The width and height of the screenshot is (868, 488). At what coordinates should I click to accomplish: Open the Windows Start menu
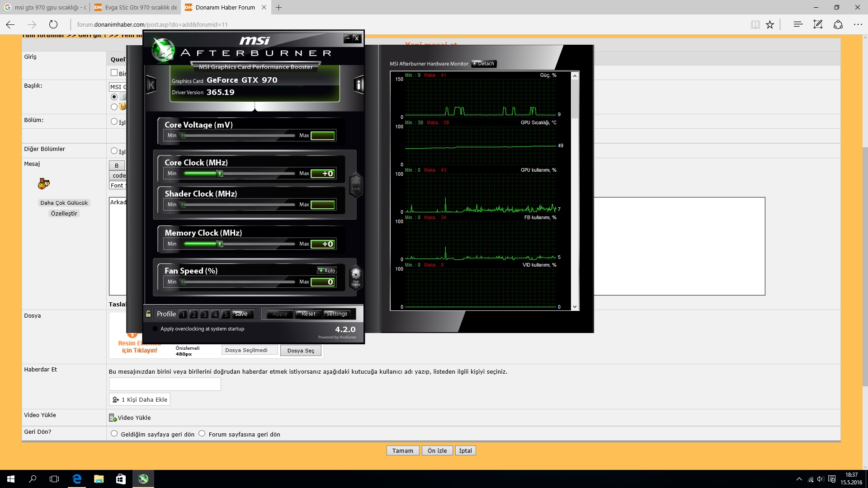pyautogui.click(x=11, y=479)
